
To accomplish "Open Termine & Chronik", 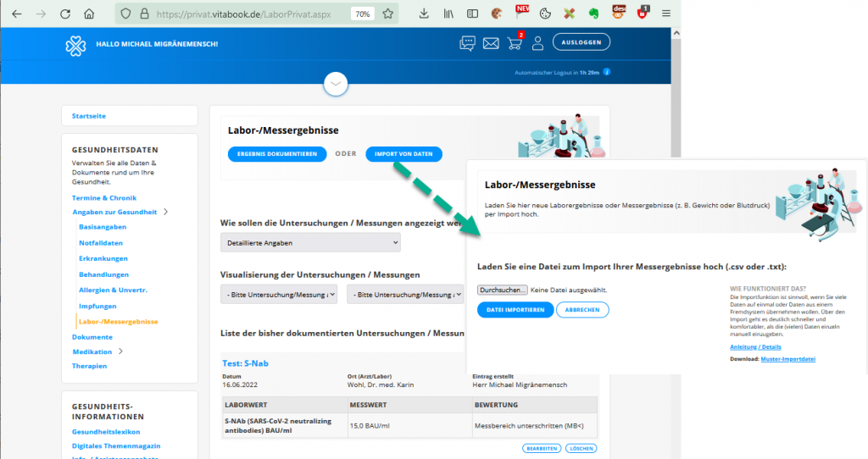I will coord(104,197).
